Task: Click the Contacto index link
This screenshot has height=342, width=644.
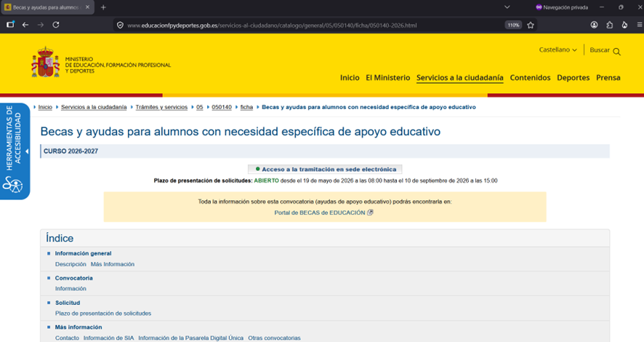Action: tap(67, 338)
